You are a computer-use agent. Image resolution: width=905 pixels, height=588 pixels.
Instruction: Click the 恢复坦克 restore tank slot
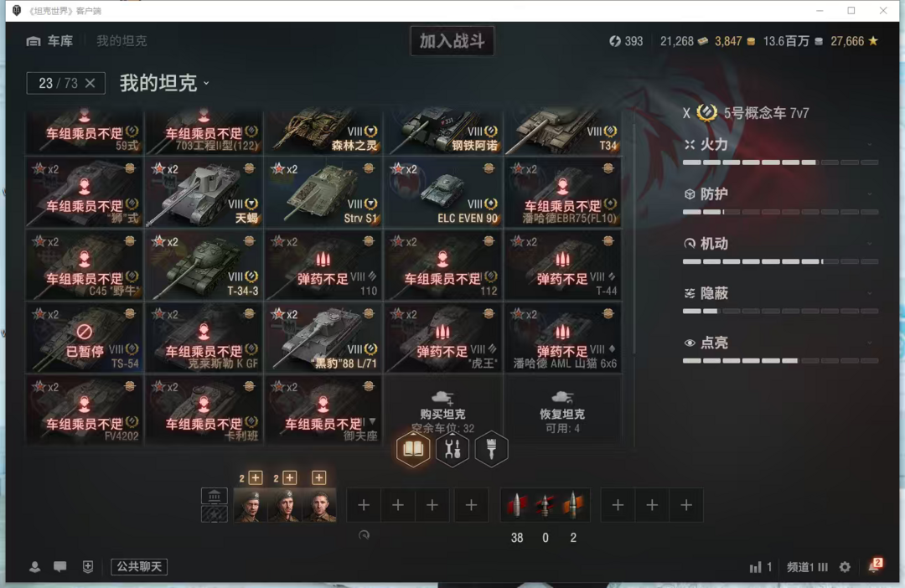coord(562,411)
